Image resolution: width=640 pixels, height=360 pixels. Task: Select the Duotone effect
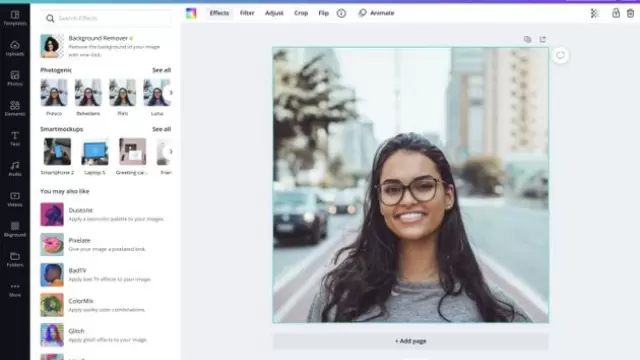[x=105, y=214]
